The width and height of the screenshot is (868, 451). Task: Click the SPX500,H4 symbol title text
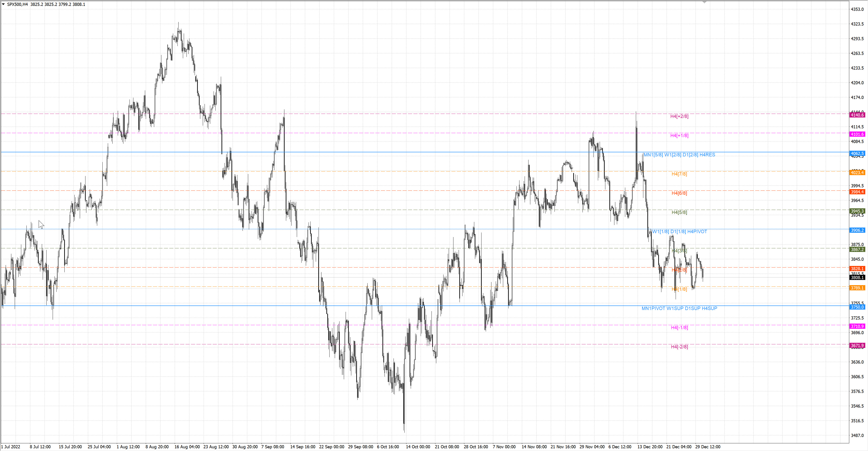[x=18, y=4]
